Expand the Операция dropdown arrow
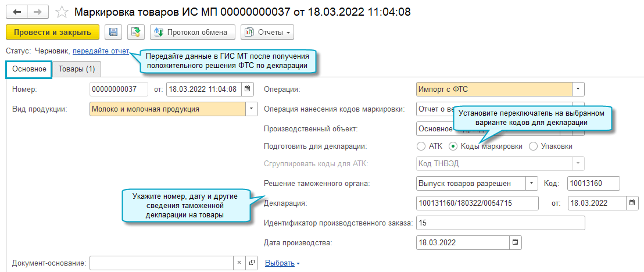 (578, 89)
